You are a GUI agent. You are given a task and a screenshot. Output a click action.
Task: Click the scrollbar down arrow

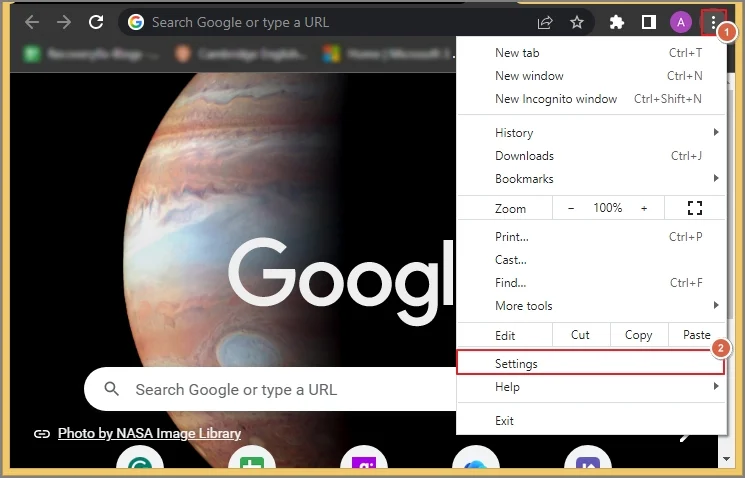click(x=726, y=459)
